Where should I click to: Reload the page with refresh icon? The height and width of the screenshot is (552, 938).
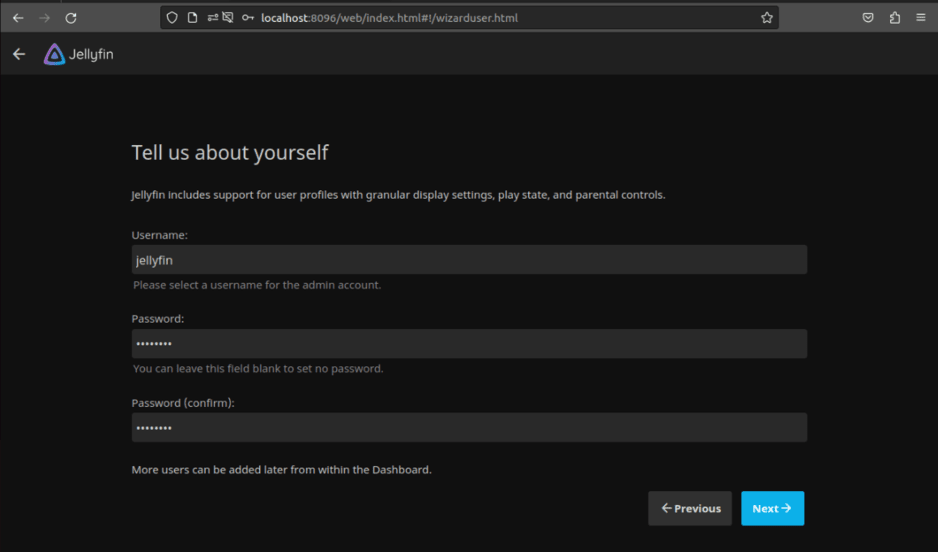[x=71, y=18]
